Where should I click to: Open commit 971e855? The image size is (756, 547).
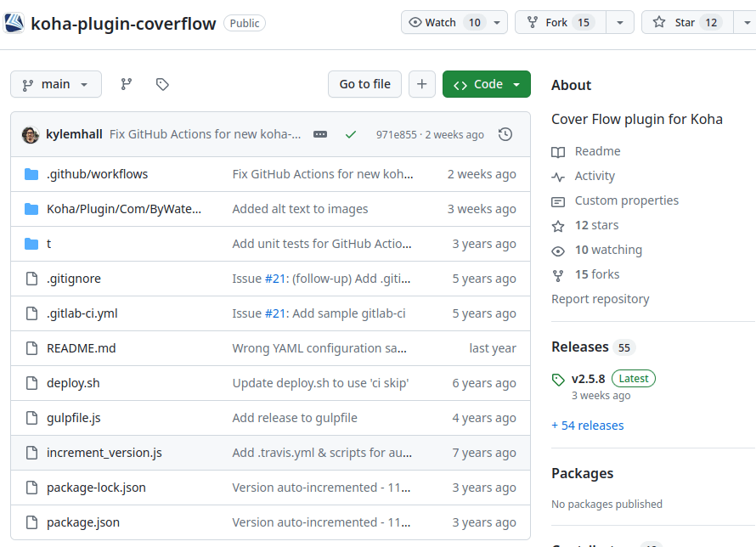tap(397, 134)
